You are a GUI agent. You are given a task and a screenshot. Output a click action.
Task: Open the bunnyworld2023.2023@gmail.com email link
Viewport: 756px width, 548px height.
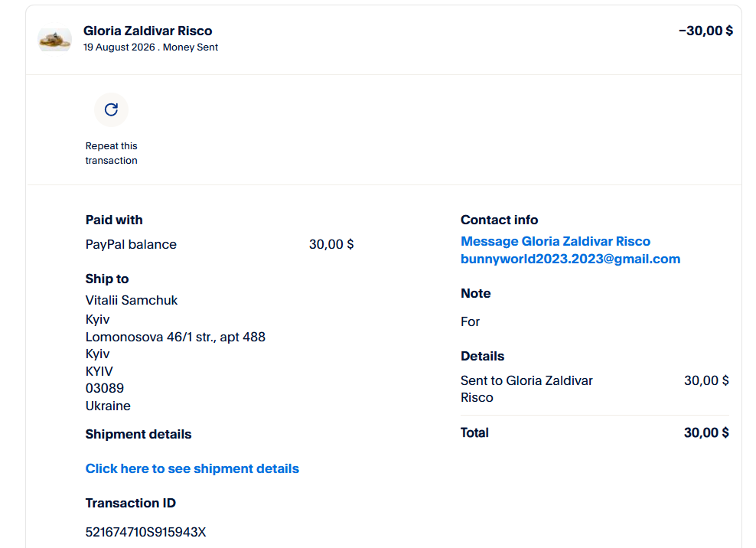click(570, 259)
